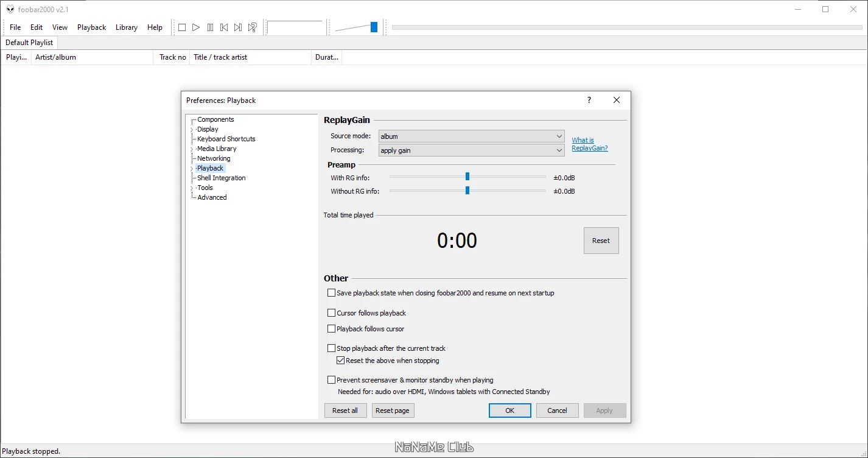Skip to next track with toolbar icon
This screenshot has width=868, height=458.
tap(238, 27)
